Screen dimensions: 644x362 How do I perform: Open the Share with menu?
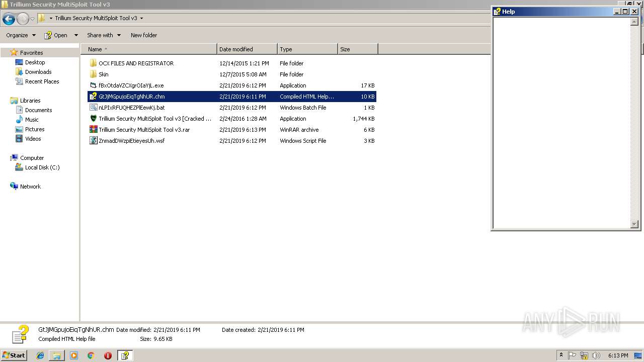(104, 35)
